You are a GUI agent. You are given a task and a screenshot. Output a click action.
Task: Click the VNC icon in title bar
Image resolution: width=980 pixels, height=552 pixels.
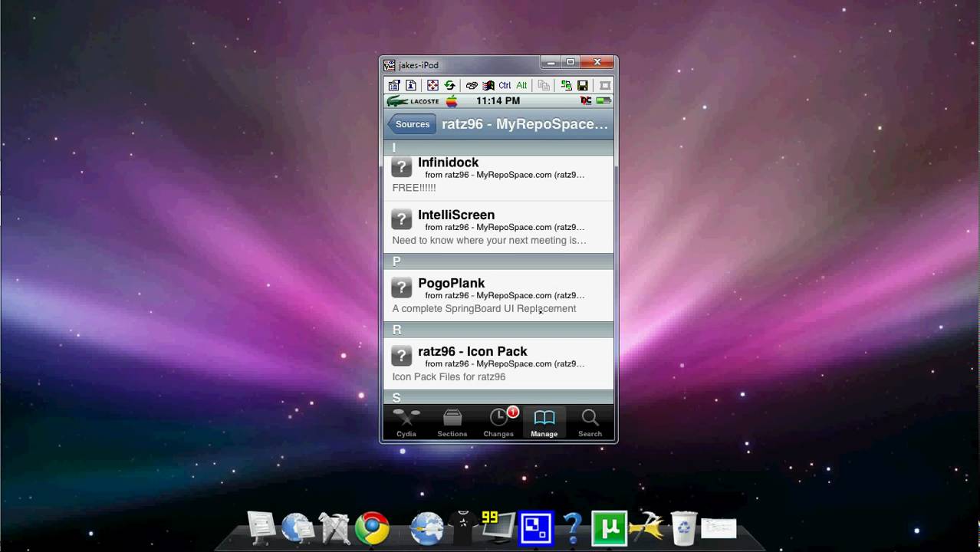coord(390,65)
